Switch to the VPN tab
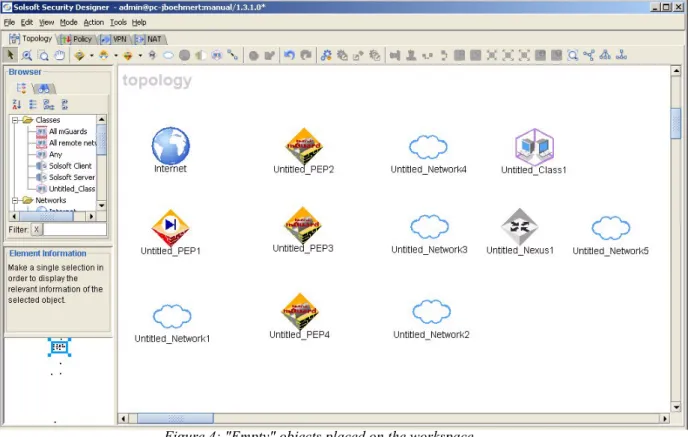Image resolution: width=688 pixels, height=437 pixels. (x=114, y=39)
